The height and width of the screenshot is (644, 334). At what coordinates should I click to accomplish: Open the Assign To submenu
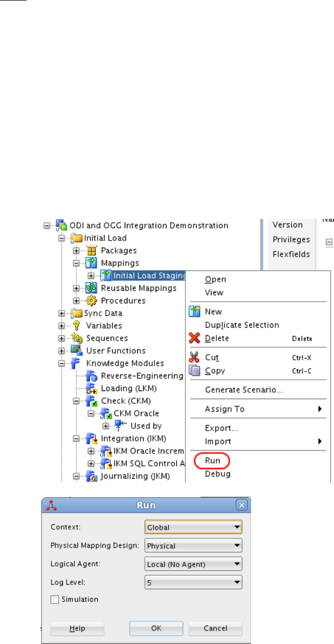pos(258,409)
